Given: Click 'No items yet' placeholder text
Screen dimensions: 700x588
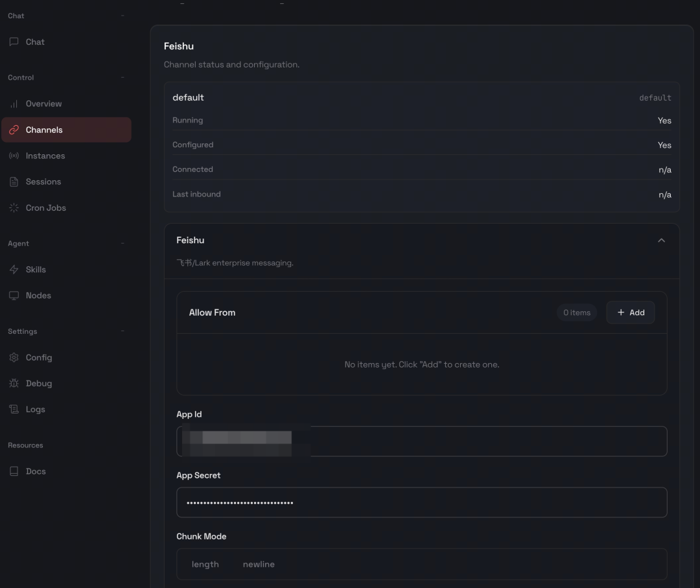Looking at the screenshot, I should click(x=421, y=364).
